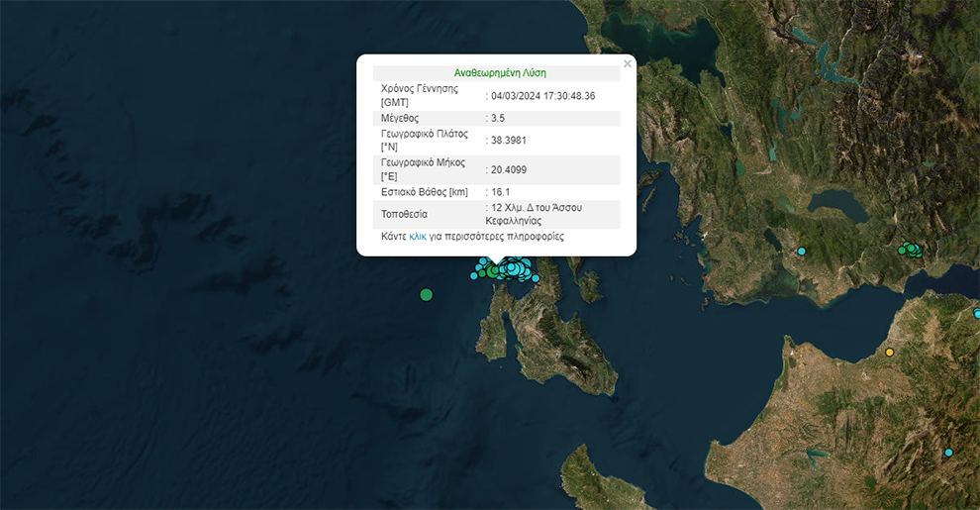Click the latitude value 38.3981

coord(508,141)
